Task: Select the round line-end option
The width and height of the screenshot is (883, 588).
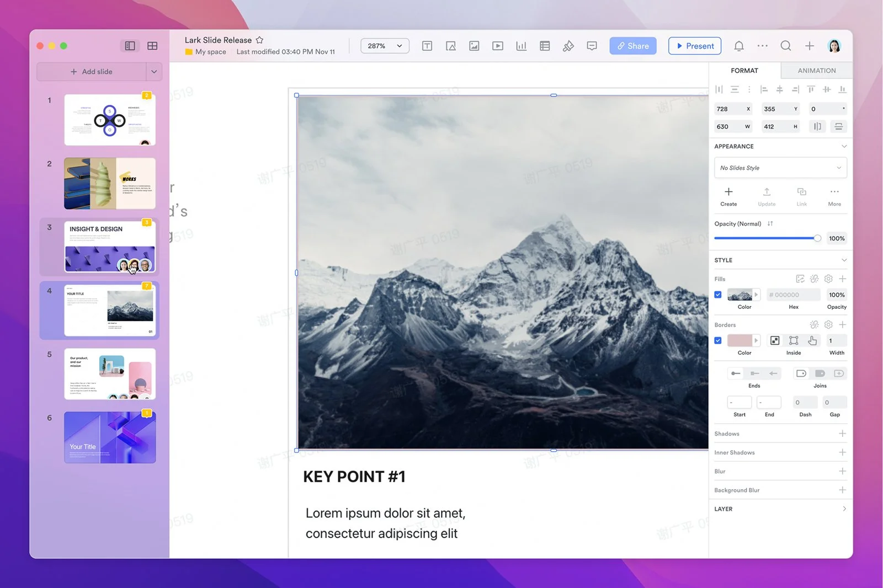Action: pyautogui.click(x=736, y=373)
